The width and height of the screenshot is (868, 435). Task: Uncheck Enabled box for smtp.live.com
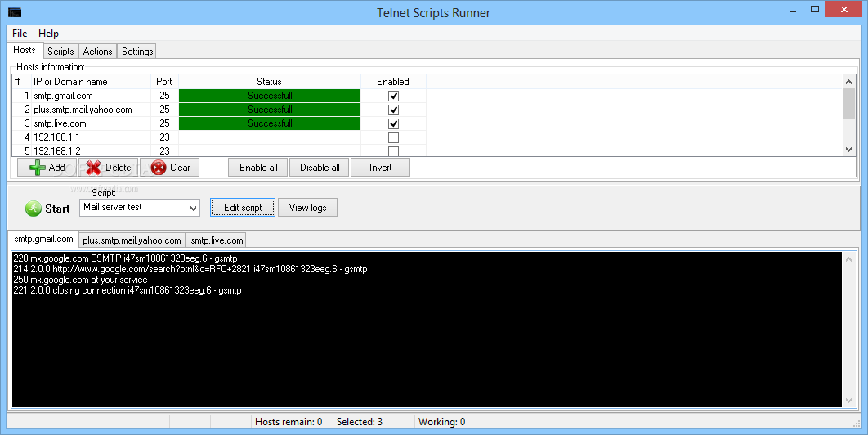pyautogui.click(x=393, y=123)
